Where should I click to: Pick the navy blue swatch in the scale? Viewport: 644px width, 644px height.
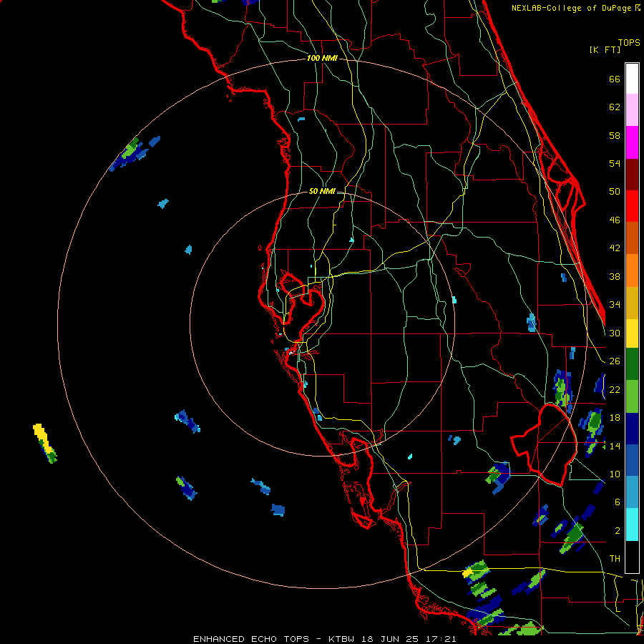pyautogui.click(x=632, y=429)
